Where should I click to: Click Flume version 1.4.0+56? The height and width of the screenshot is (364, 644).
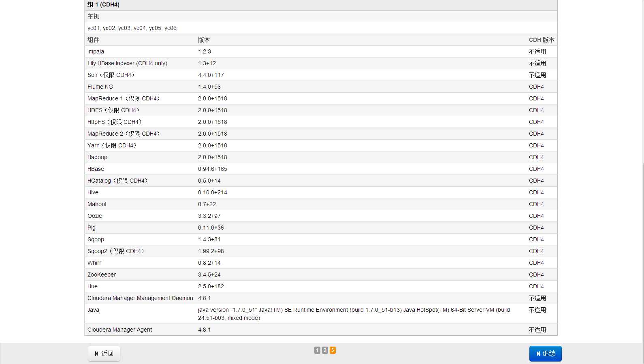[x=209, y=87]
